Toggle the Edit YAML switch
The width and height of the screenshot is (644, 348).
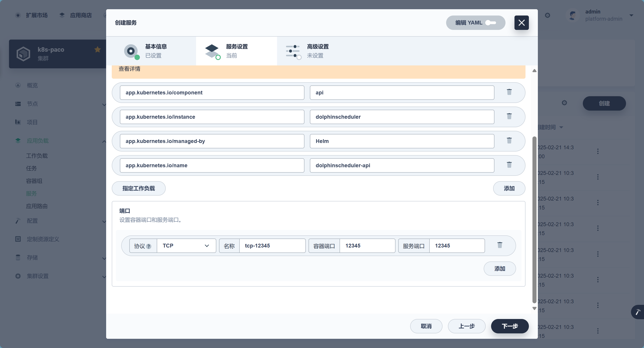tap(490, 23)
